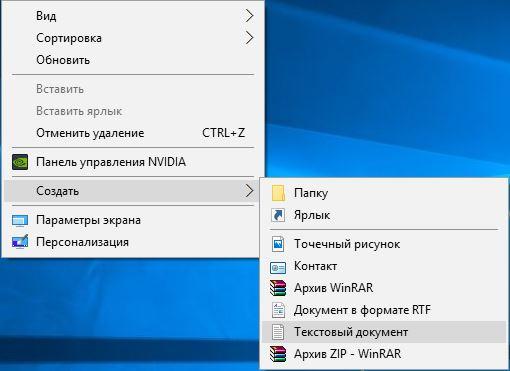Create an Архив ZIP - WinRAR
Image resolution: width=510 pixels, height=371 pixels.
click(x=384, y=354)
